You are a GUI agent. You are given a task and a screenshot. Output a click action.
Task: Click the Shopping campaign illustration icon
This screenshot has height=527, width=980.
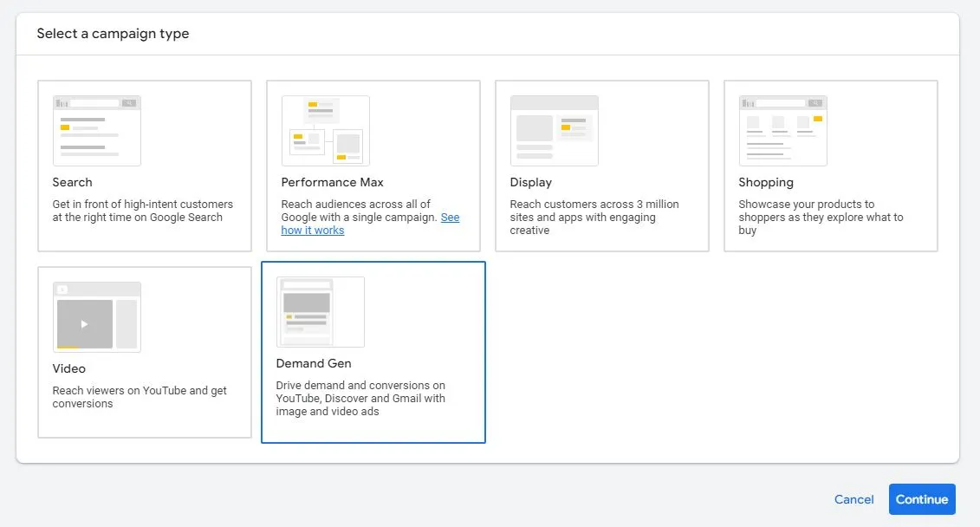tap(783, 131)
